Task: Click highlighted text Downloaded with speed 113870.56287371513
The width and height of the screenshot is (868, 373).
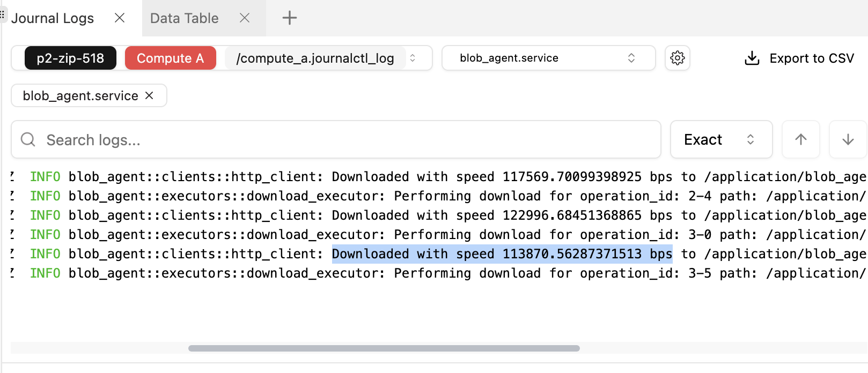Action: (502, 254)
